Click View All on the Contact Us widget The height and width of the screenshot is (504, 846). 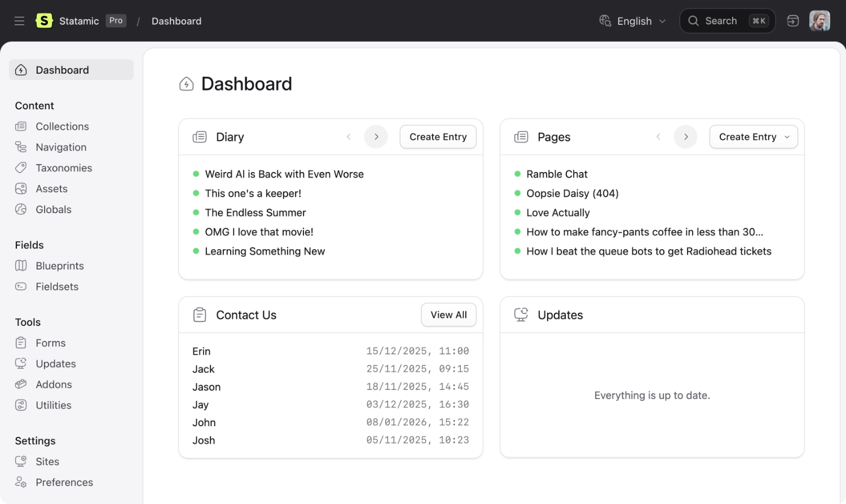click(448, 315)
